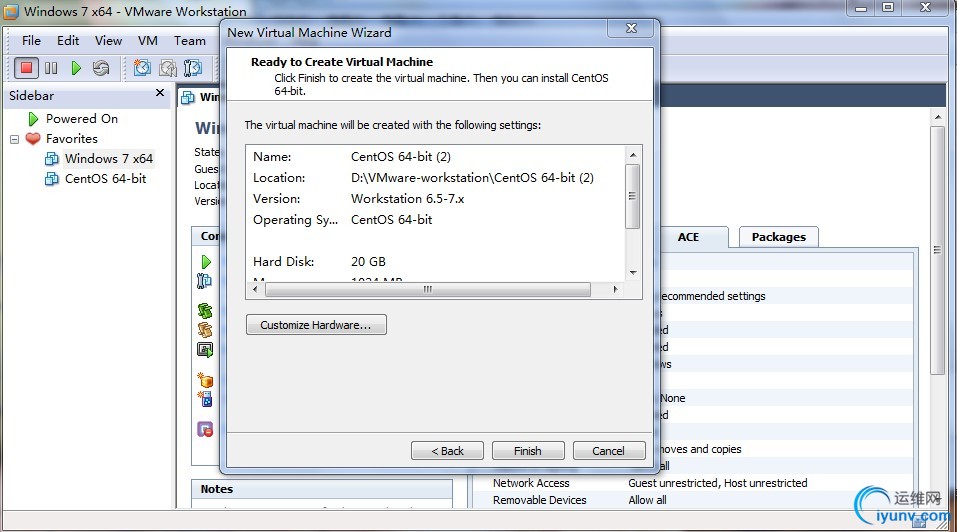Cancel the New Virtual Machine Wizard
The width and height of the screenshot is (957, 532).
pos(609,451)
